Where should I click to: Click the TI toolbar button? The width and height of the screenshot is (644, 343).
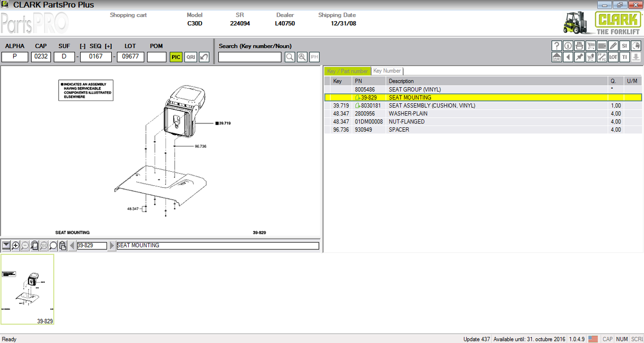point(624,57)
